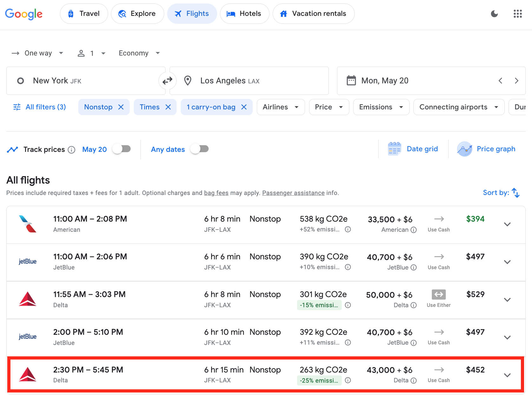Expand the American 11:00 AM flight details
The image size is (532, 402).
tap(507, 224)
